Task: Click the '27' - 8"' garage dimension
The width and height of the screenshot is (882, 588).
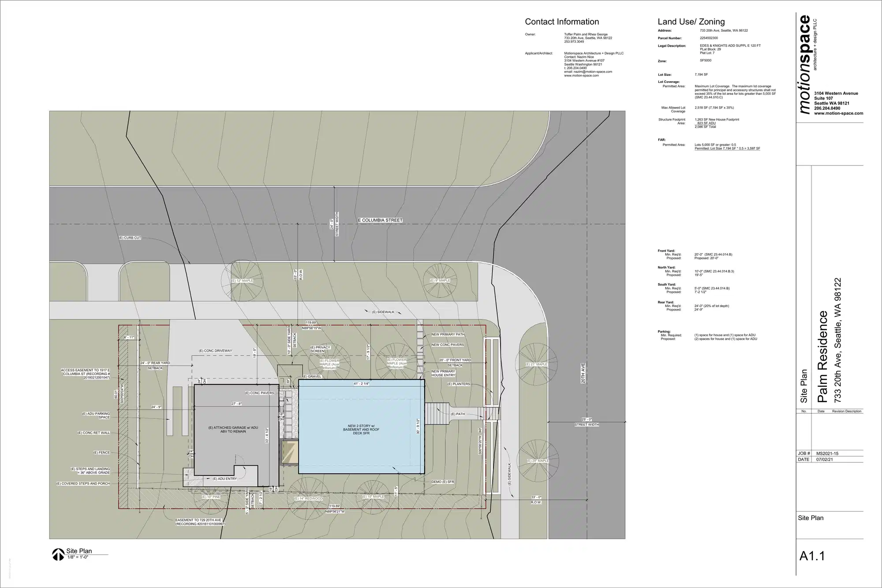Action: [237, 404]
